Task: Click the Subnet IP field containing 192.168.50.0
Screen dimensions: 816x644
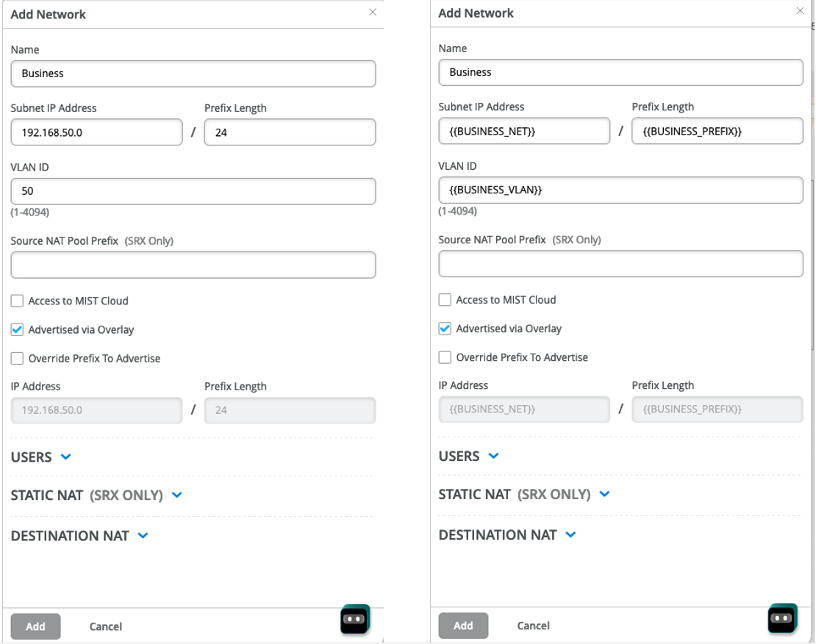Action: [96, 133]
